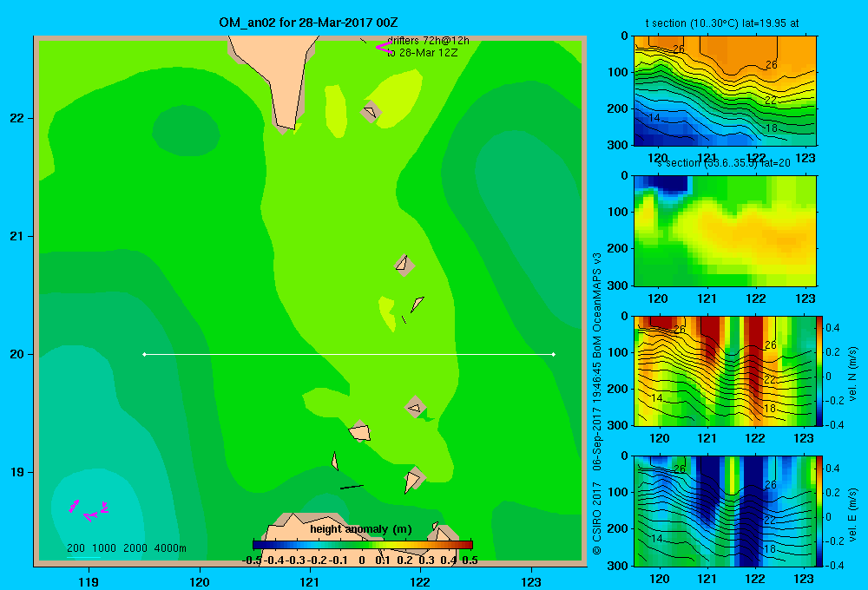
Task: Click the magenta drifter legend arrow beside "drifters"
Action: coord(384,48)
